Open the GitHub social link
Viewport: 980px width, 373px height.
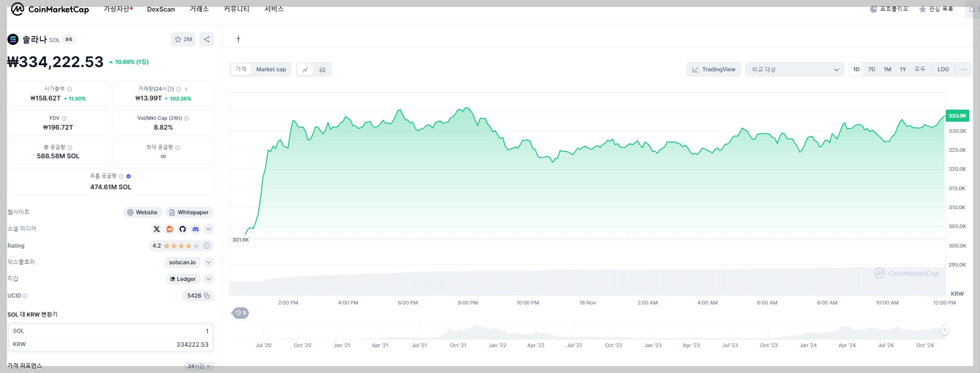(183, 229)
